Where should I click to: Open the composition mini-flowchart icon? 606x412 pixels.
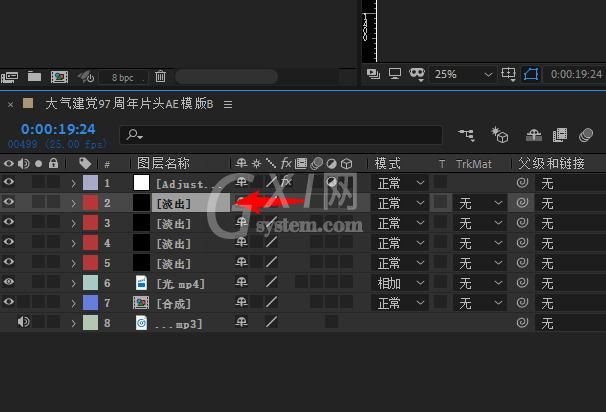pyautogui.click(x=466, y=135)
